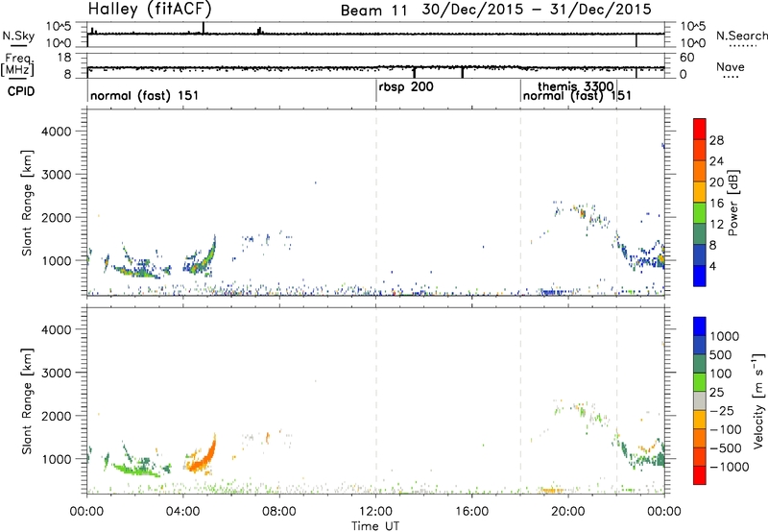Click the velocity panel 'Slant Range [km]' label
Screen dimensions: 768x532
coord(27,401)
